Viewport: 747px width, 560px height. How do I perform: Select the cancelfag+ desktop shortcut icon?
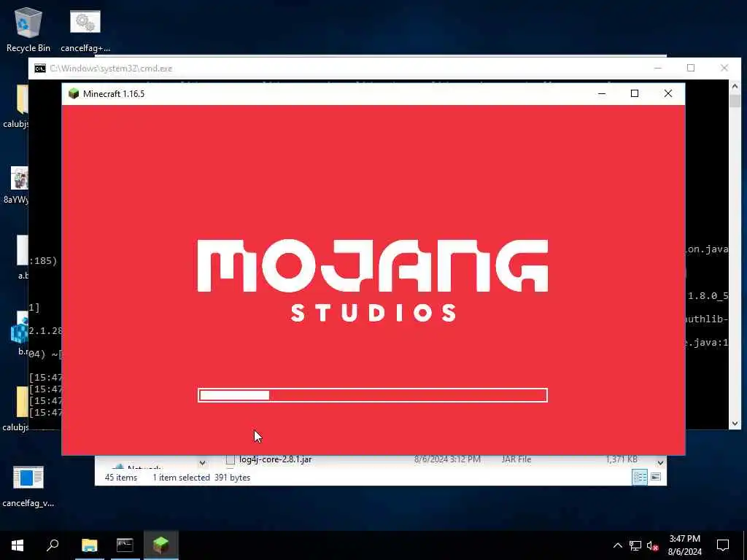85,29
